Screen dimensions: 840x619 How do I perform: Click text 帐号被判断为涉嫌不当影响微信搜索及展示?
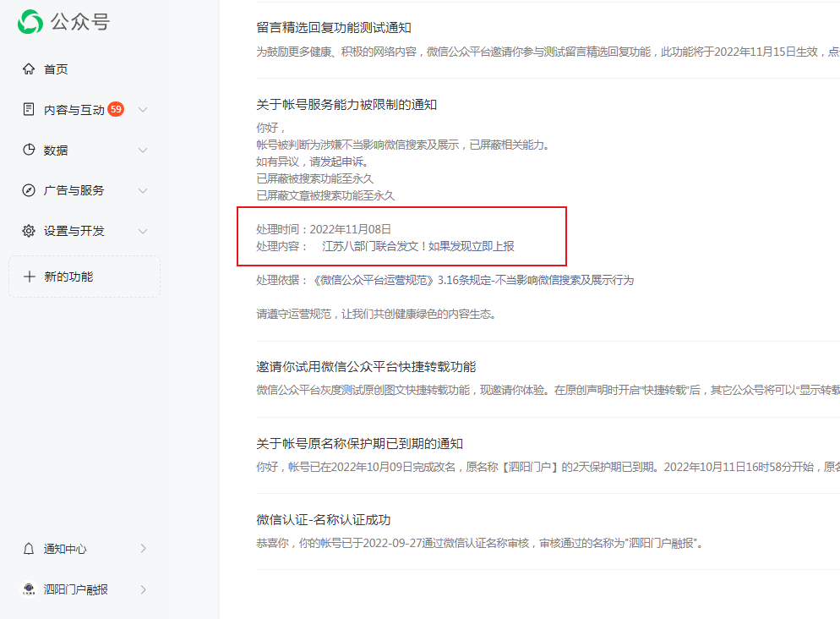tap(403, 145)
